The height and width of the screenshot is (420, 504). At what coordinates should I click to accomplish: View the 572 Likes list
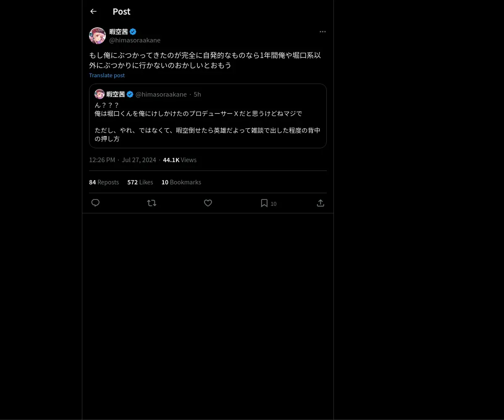click(140, 182)
